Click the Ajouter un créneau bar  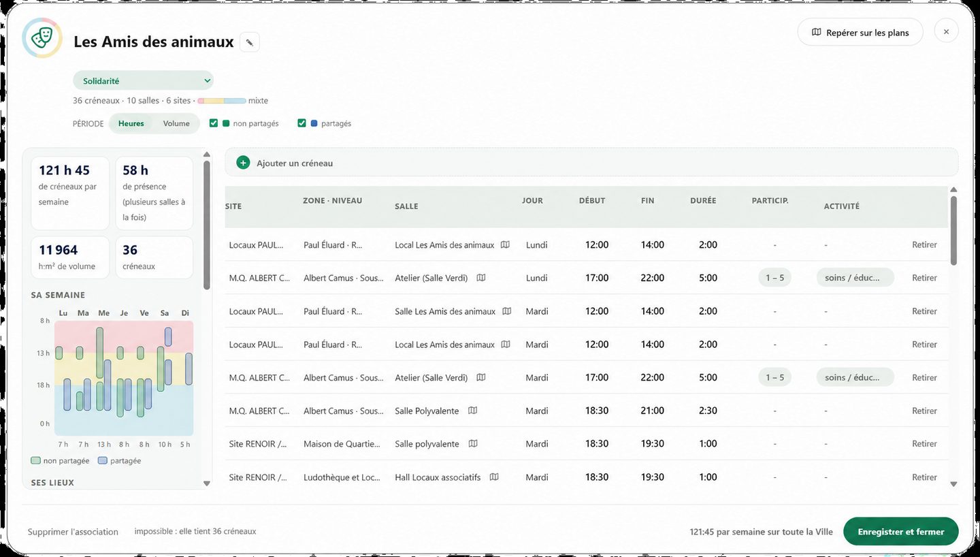click(591, 163)
